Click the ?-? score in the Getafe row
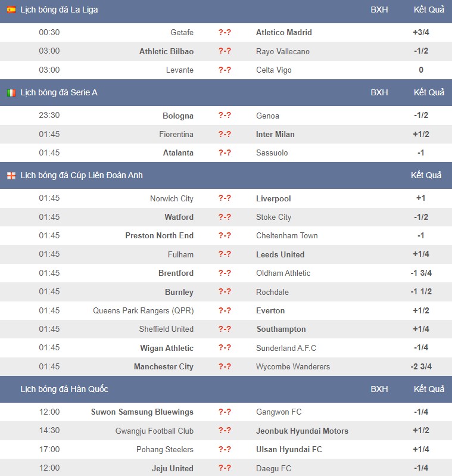Screen dimensions: 452x476 pos(225,32)
